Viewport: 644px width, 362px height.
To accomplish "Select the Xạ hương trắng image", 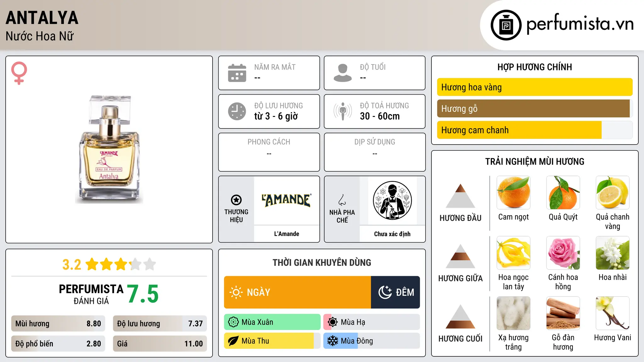I will 514,313.
